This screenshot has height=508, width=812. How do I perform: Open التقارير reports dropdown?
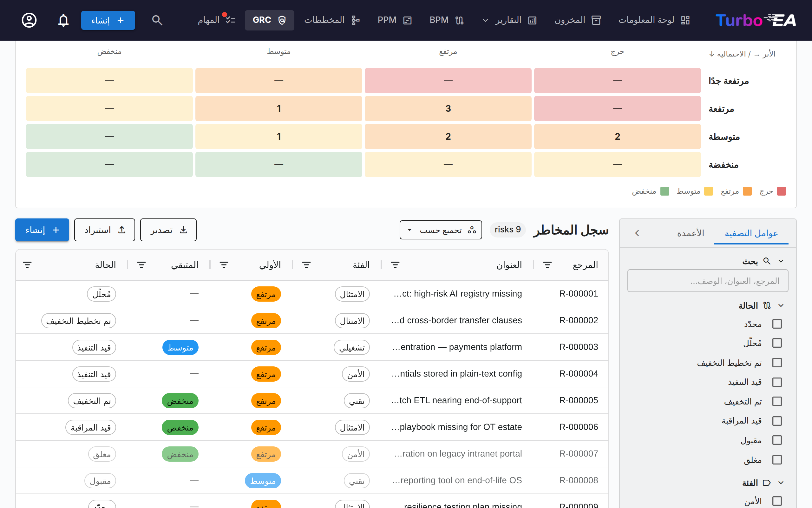(510, 20)
